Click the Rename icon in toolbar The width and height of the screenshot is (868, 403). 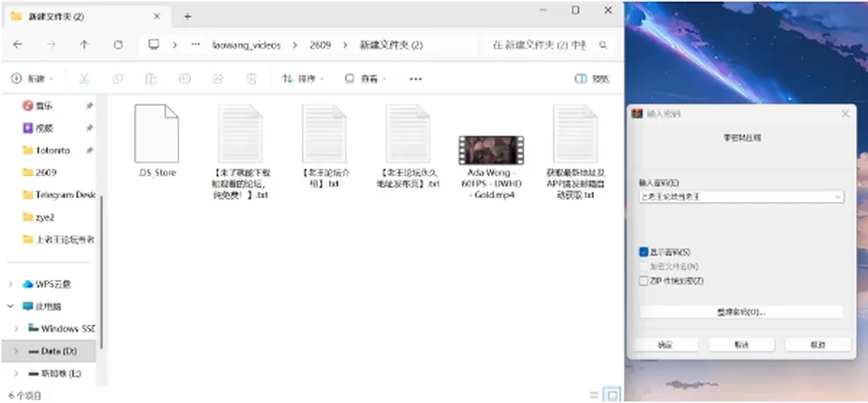pyautogui.click(x=184, y=80)
